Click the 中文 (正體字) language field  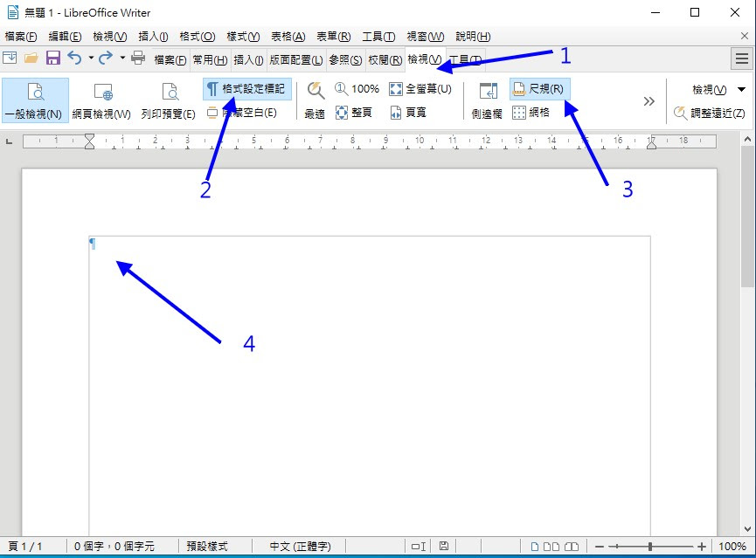(300, 547)
